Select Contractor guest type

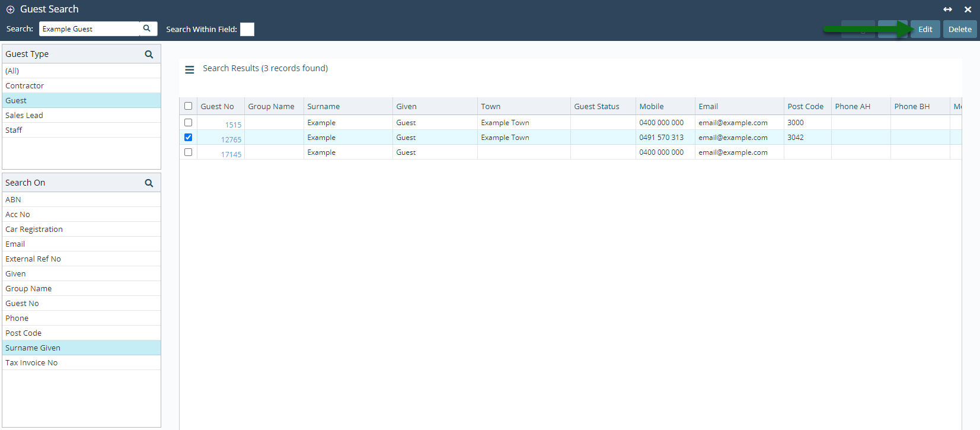tap(81, 85)
